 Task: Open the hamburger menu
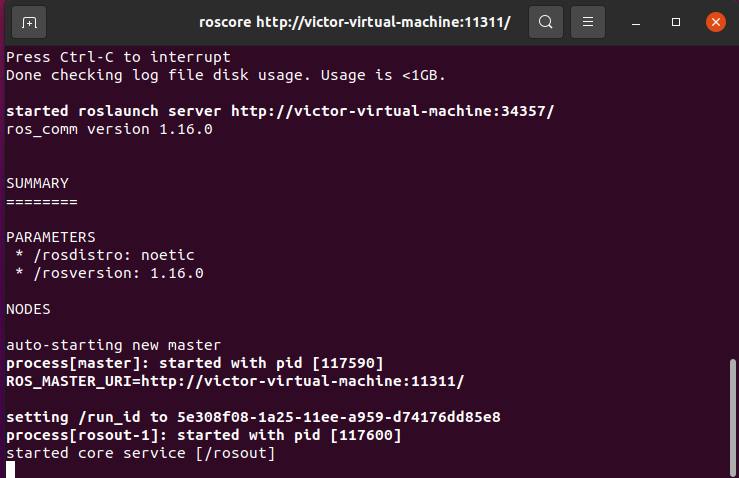point(590,21)
